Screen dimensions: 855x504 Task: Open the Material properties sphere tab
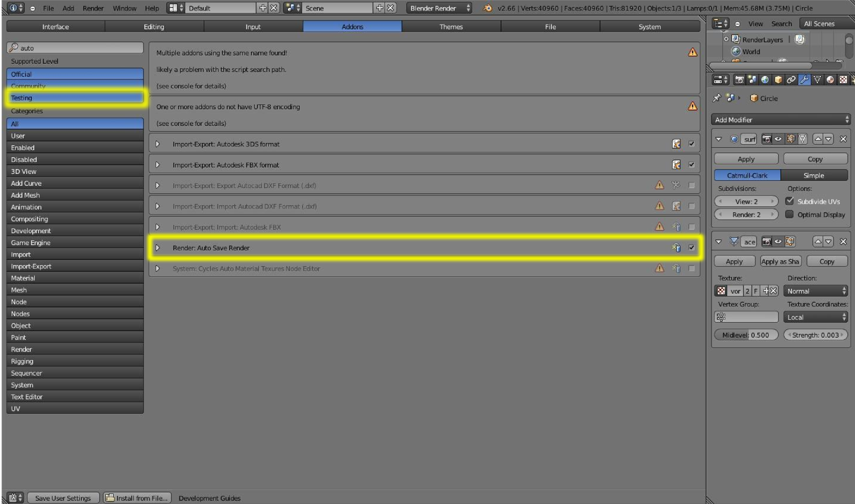point(830,80)
